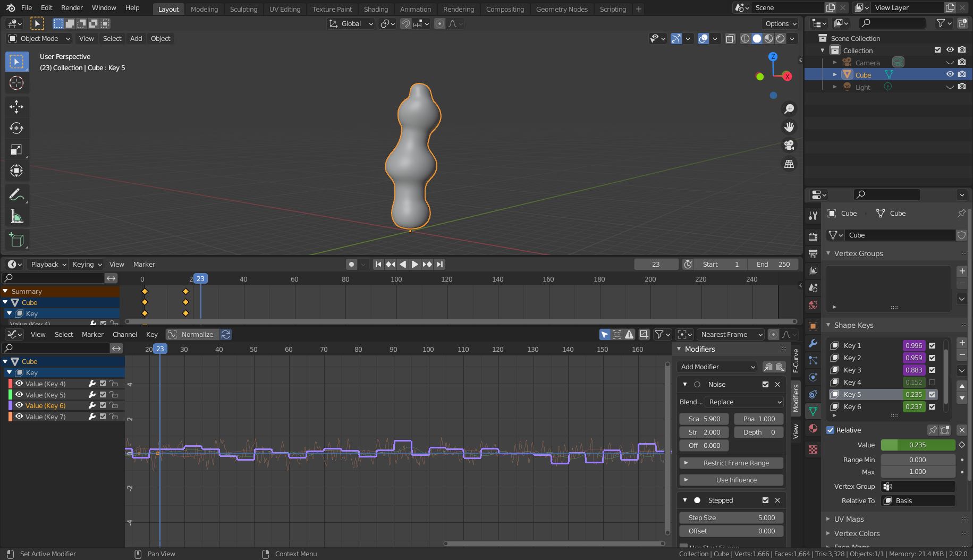
Task: Click the Noise Str 2.000 slider field
Action: coord(704,432)
